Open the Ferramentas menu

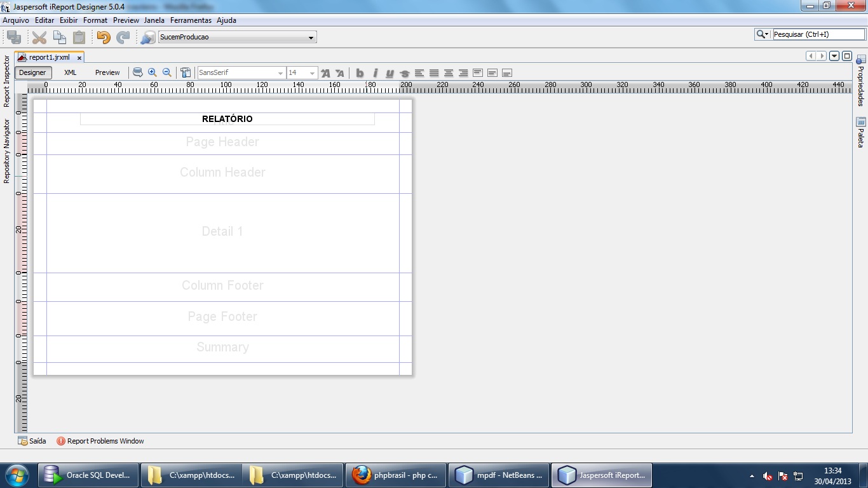tap(191, 20)
